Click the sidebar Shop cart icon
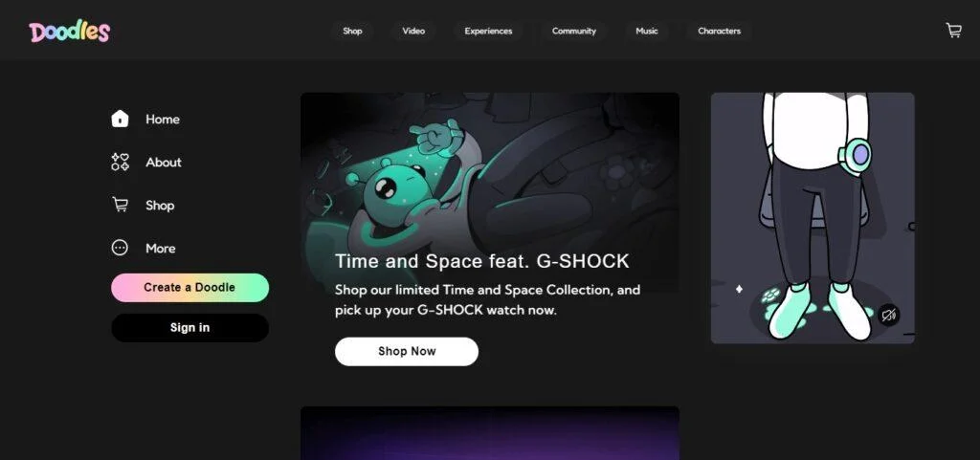 tap(120, 205)
